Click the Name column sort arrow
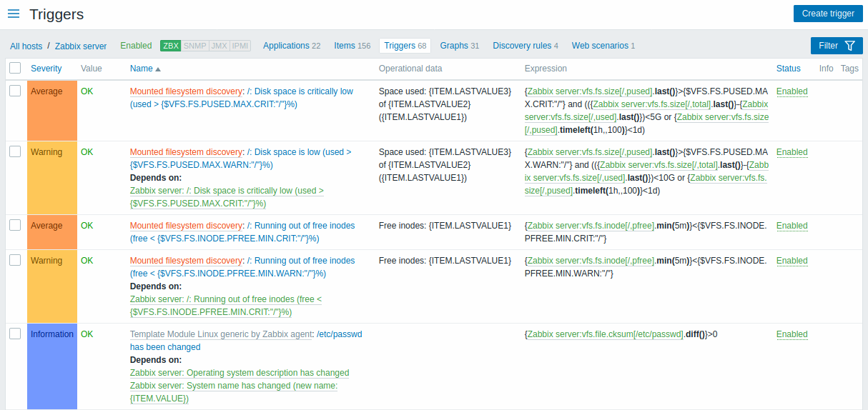This screenshot has width=868, height=410. [x=158, y=69]
